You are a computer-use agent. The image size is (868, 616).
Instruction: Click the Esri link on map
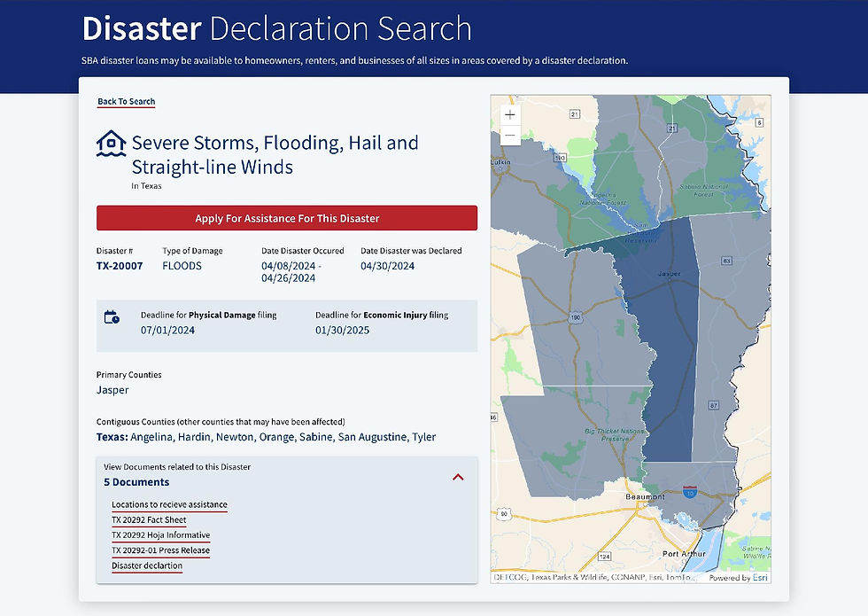coord(760,577)
